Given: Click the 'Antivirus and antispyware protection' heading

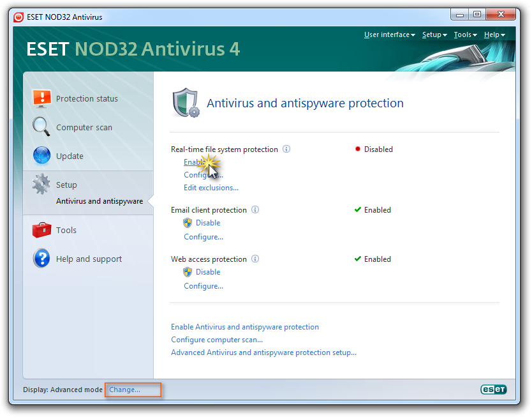Looking at the screenshot, I should [x=305, y=103].
